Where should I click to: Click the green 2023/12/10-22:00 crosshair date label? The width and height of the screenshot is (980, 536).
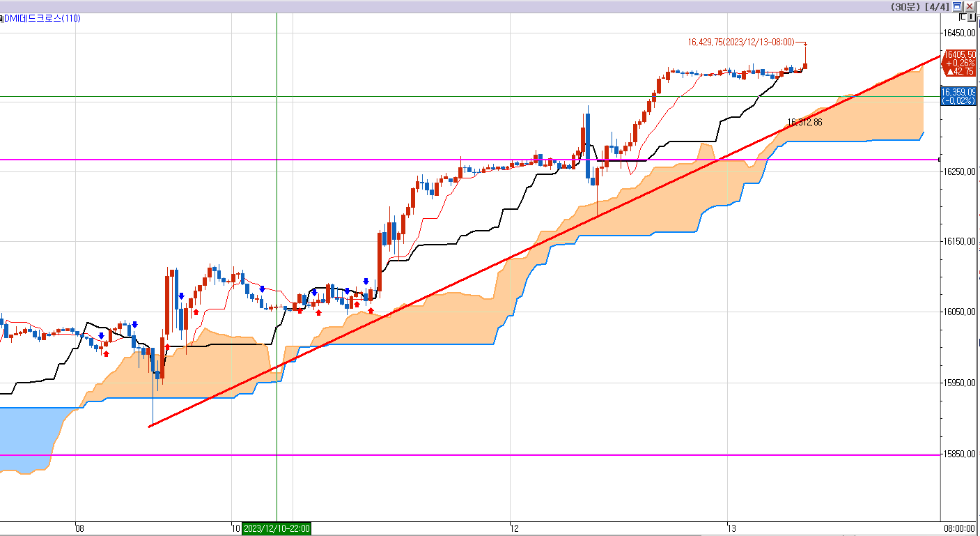coord(277,528)
